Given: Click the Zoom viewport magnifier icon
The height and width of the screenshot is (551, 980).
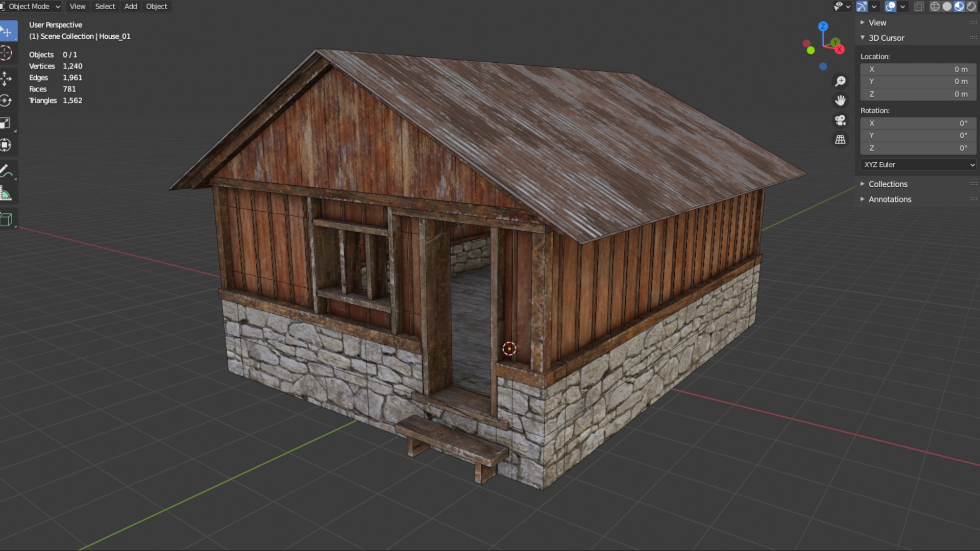Looking at the screenshot, I should 840,81.
